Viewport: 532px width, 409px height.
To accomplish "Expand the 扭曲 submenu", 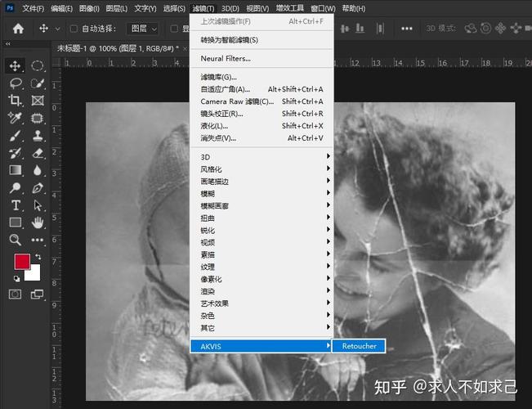I will (x=262, y=218).
